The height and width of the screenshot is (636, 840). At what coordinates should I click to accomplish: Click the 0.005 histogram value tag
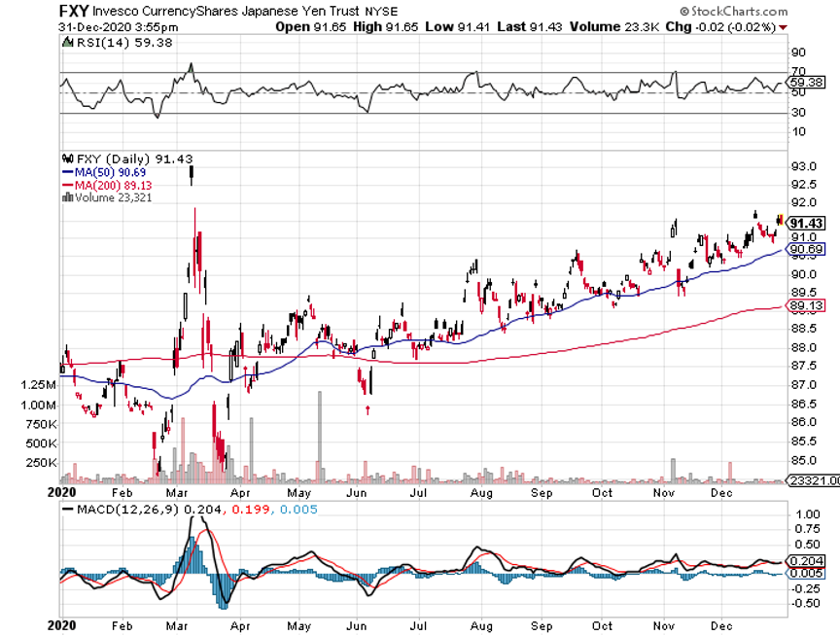tap(806, 574)
